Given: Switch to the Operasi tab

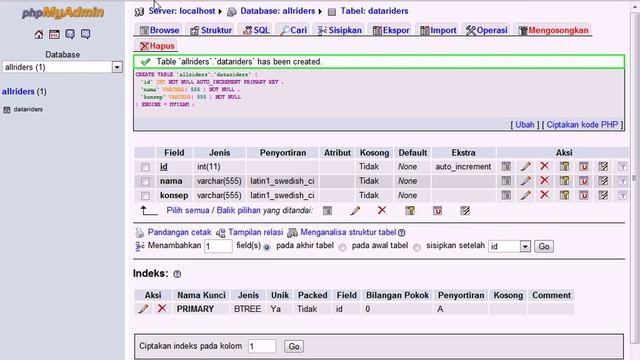Looking at the screenshot, I should (487, 30).
